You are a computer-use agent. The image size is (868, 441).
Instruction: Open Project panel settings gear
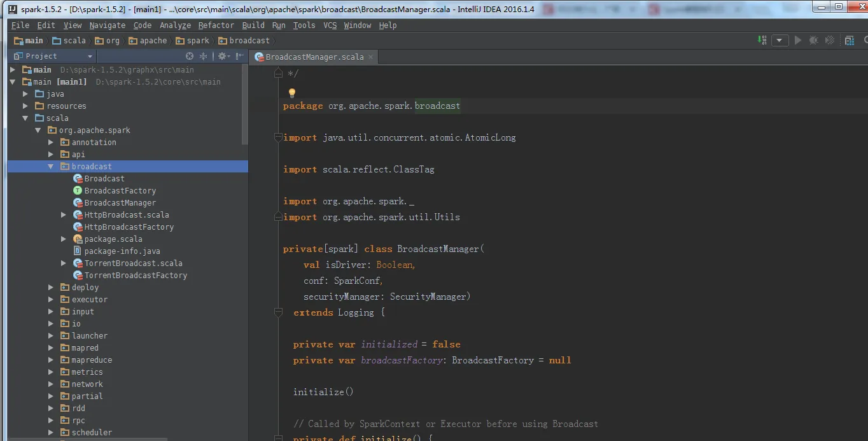coord(222,56)
